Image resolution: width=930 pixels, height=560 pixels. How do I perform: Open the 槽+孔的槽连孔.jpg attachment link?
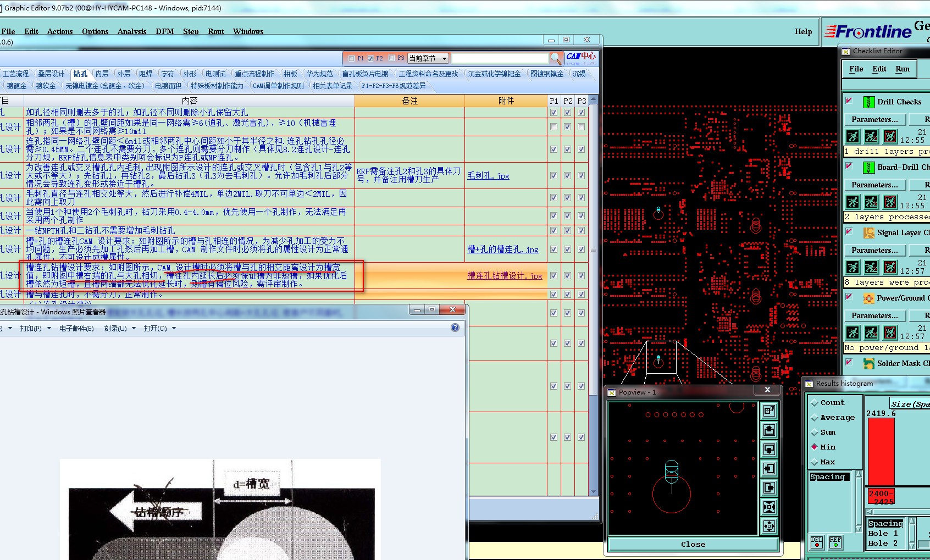[503, 249]
